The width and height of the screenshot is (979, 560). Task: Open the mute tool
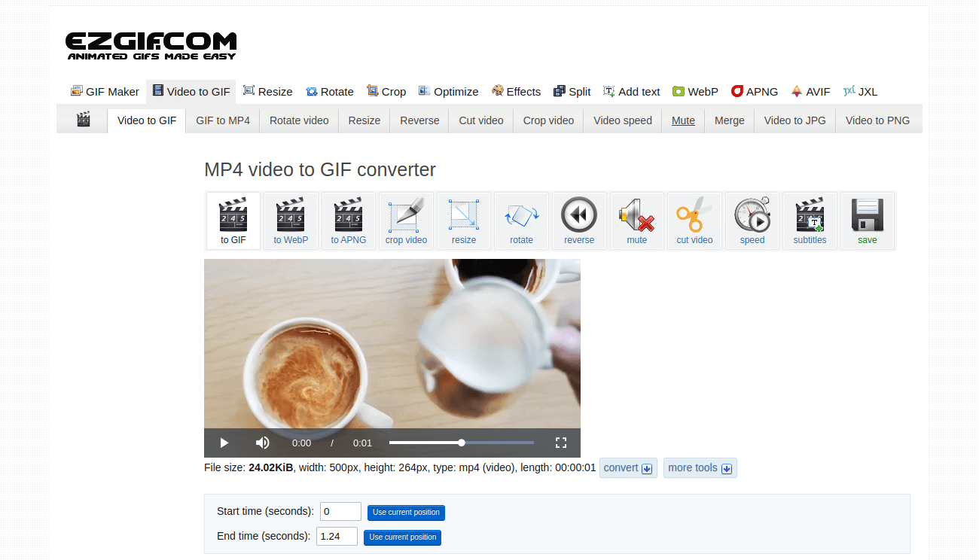[x=636, y=221]
